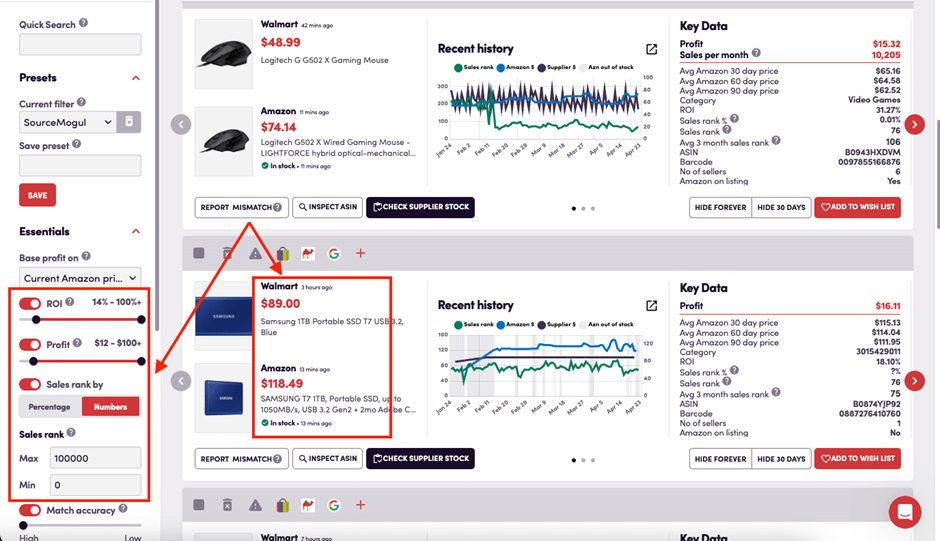
Task: Open Profit filter help icon
Action: pos(77,343)
